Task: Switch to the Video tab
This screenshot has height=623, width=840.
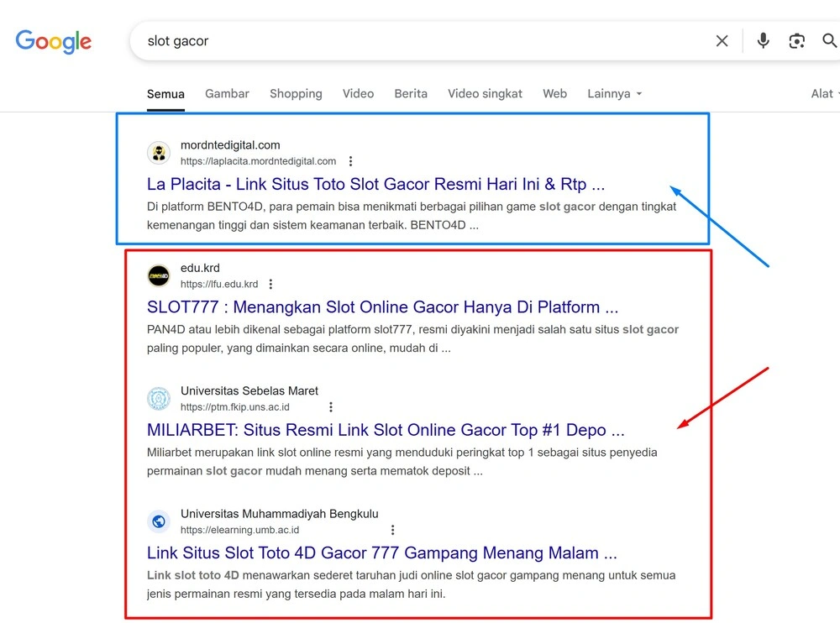Action: (x=359, y=94)
